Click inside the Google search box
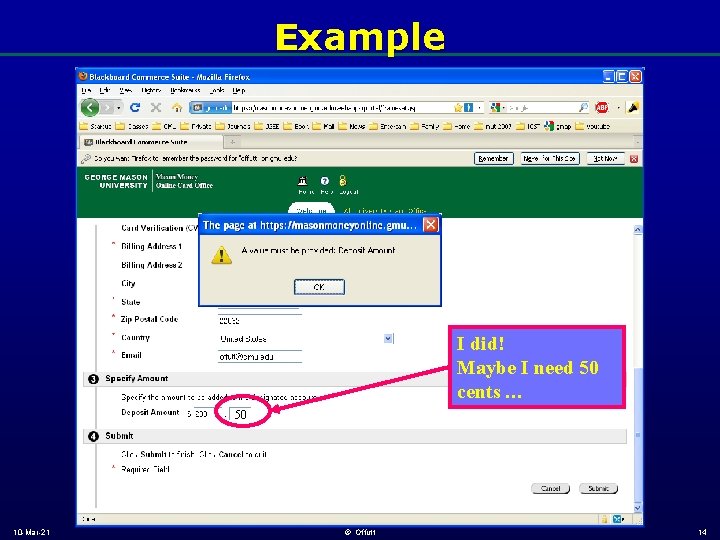The width and height of the screenshot is (720, 540). (x=542, y=107)
